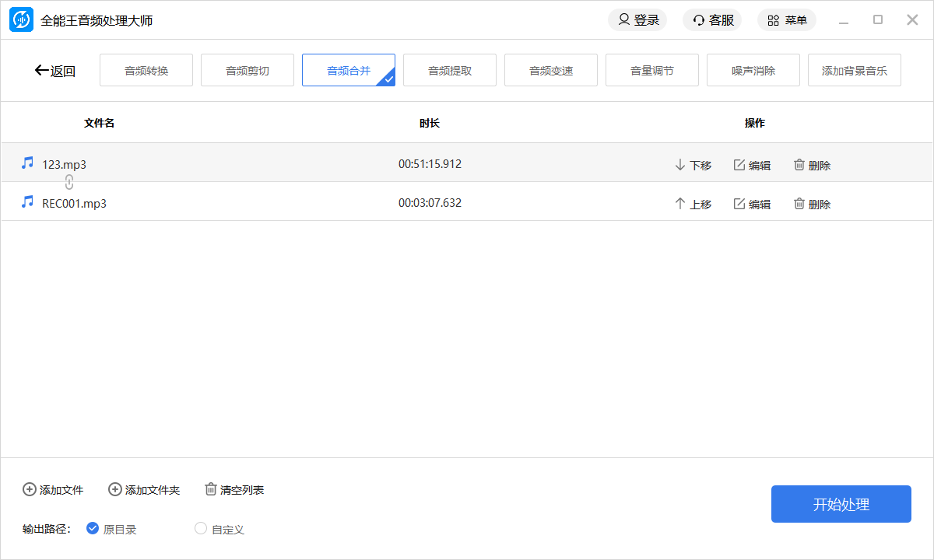The image size is (934, 560).
Task: Click the 添加文件 plus icon
Action: coord(30,489)
